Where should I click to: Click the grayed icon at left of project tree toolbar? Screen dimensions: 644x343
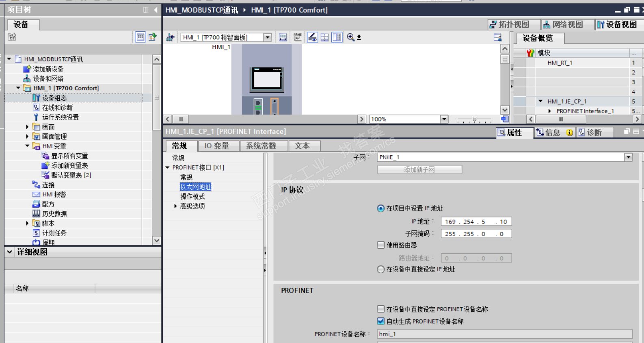(12, 37)
